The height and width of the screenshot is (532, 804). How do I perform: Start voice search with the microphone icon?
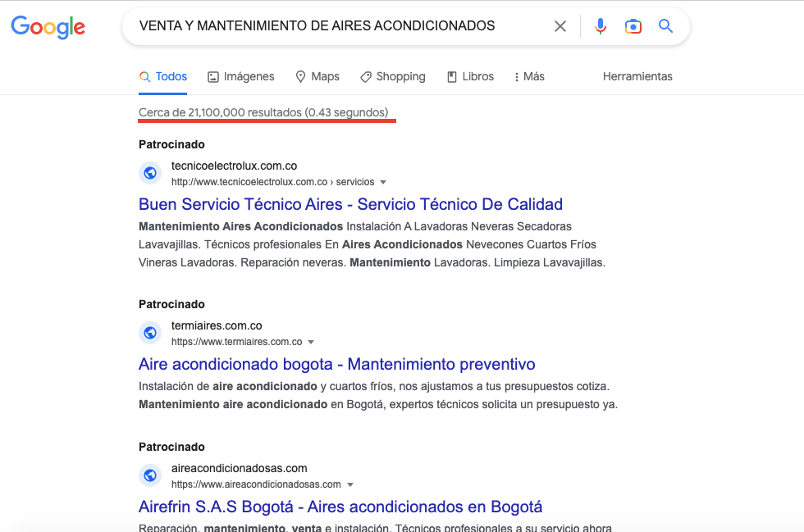(x=601, y=26)
